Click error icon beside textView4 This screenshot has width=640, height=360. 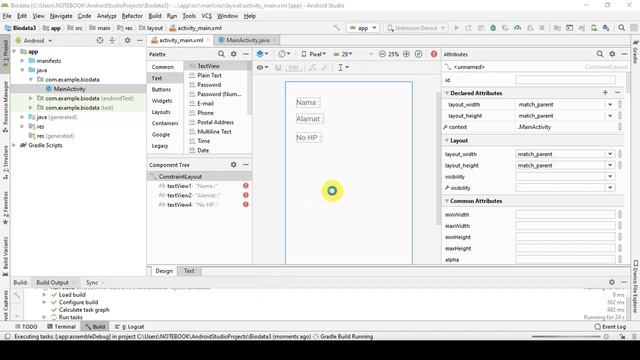point(246,204)
